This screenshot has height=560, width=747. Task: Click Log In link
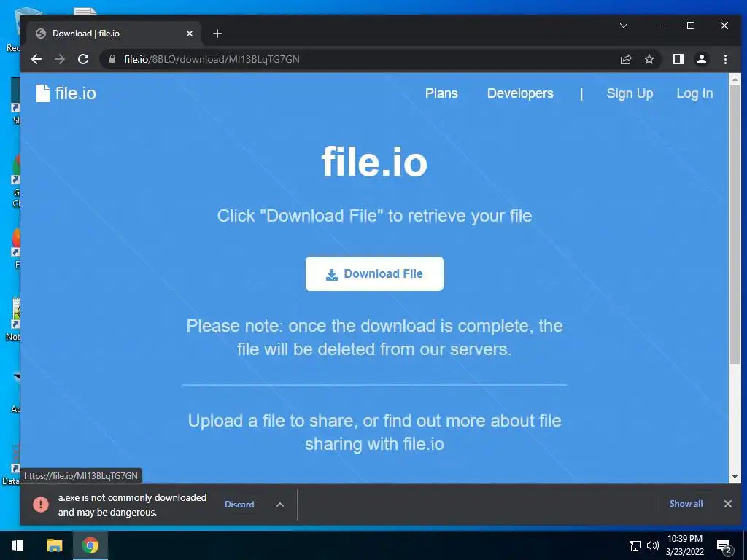click(694, 93)
